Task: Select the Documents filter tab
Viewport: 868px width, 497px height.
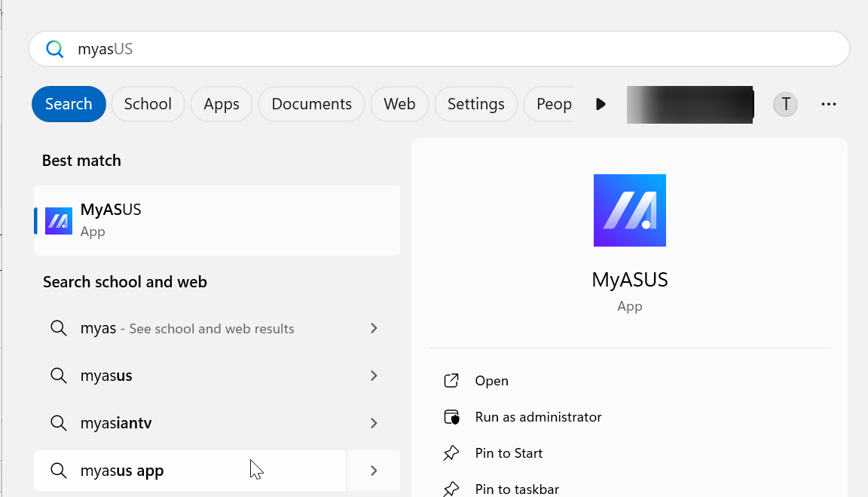Action: [x=311, y=104]
